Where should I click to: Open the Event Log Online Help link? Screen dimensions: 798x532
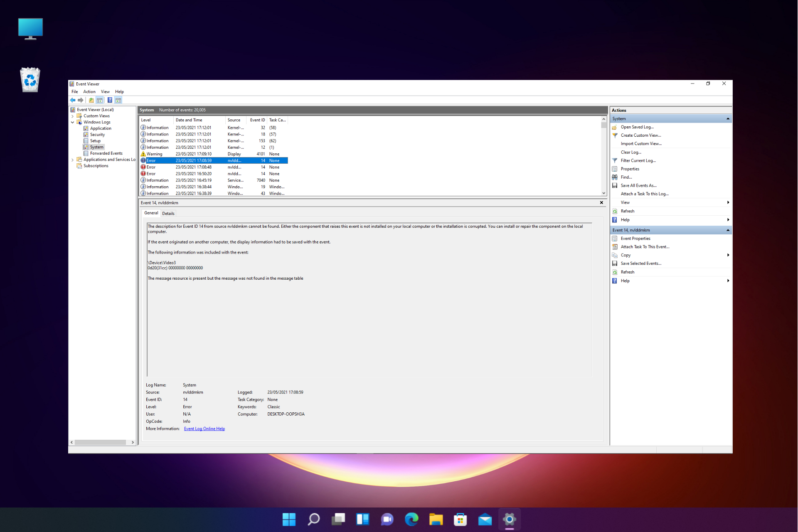204,429
